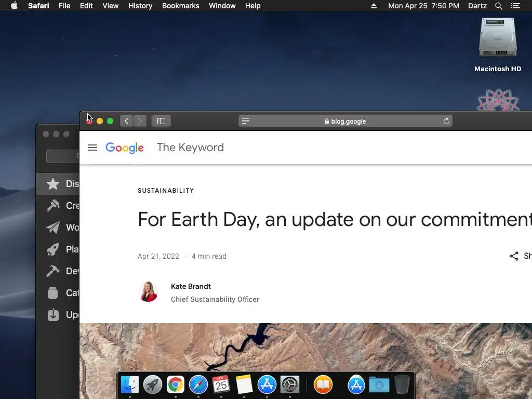The height and width of the screenshot is (399, 532).
Task: Open the Safari application menu
Action: coord(38,6)
